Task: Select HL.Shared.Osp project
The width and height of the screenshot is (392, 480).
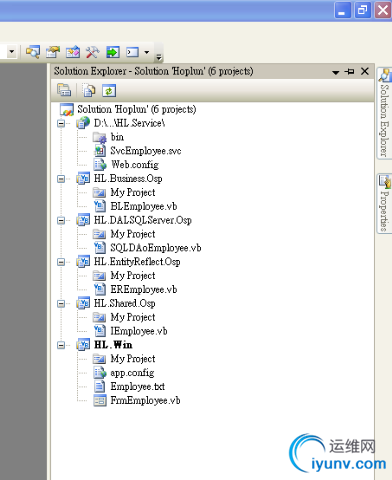Action: pyautogui.click(x=124, y=303)
